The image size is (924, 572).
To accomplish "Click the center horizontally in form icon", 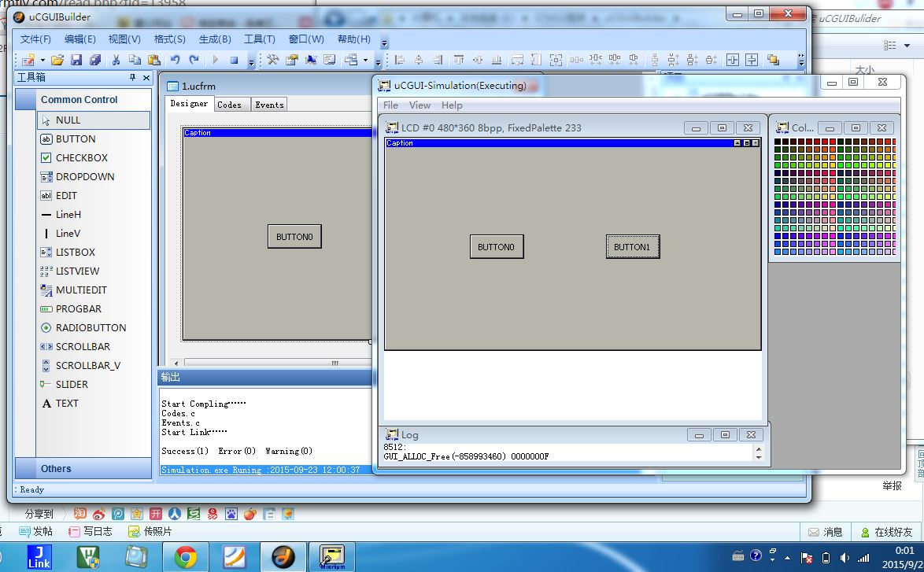I will point(733,60).
